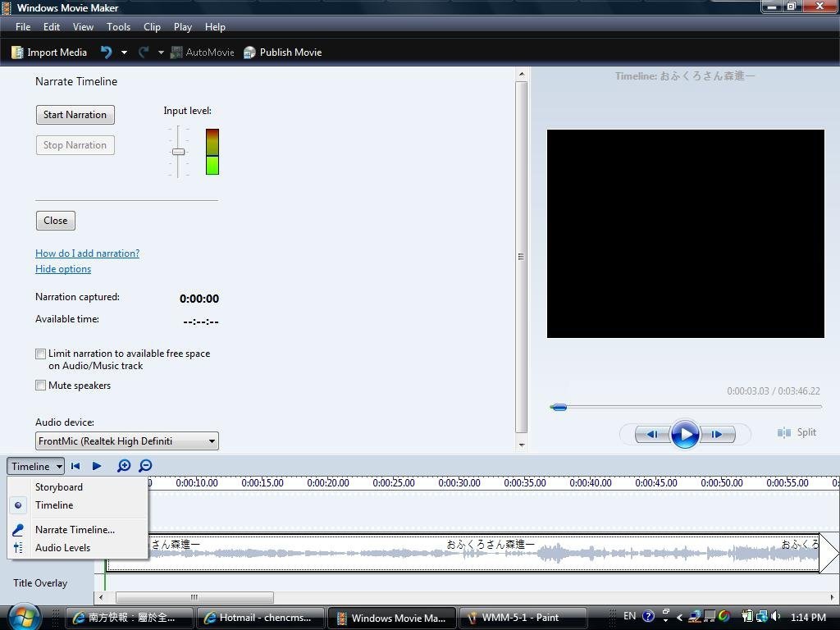Screen dimensions: 840x630
Task: Select the Storyboard view option
Action: point(58,487)
